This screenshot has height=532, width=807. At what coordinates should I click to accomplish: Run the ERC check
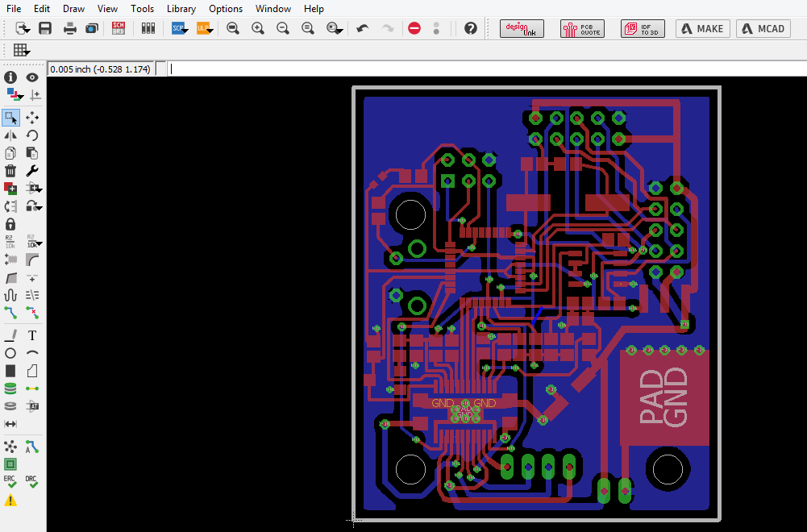pyautogui.click(x=10, y=481)
